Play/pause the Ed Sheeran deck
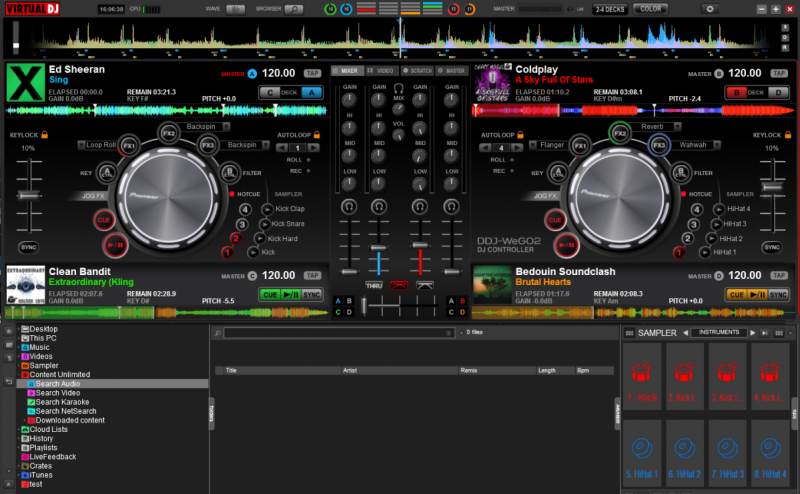 (115, 245)
